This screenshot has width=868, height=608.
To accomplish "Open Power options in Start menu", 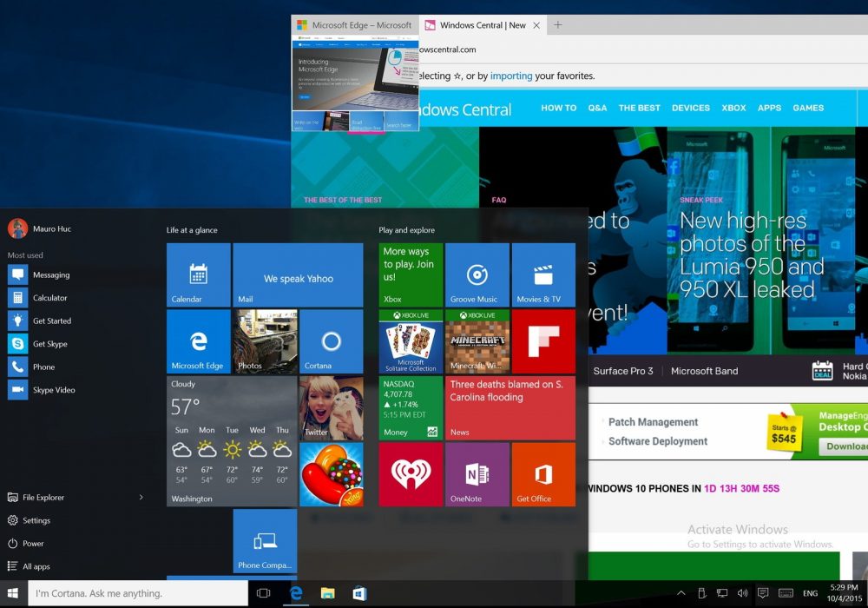I will pos(33,544).
